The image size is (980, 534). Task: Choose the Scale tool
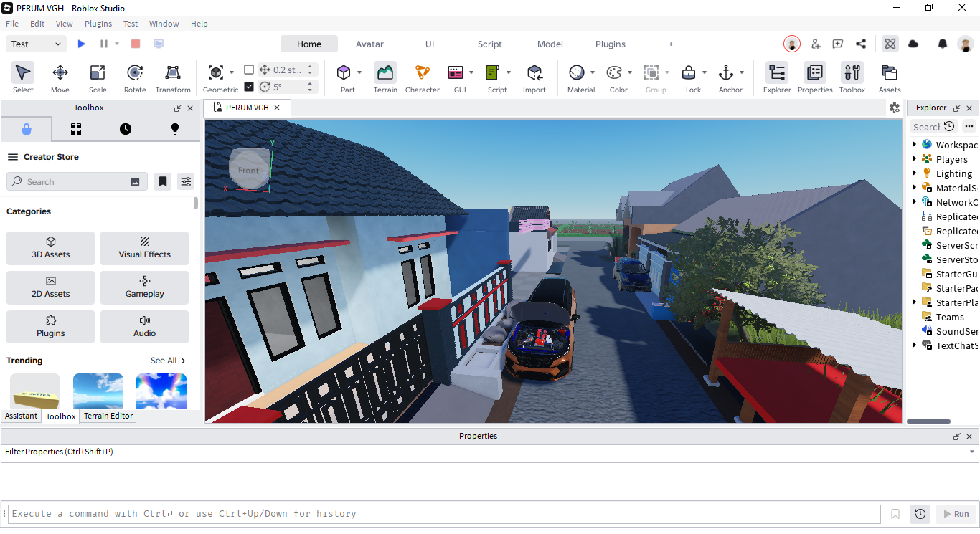coord(98,78)
